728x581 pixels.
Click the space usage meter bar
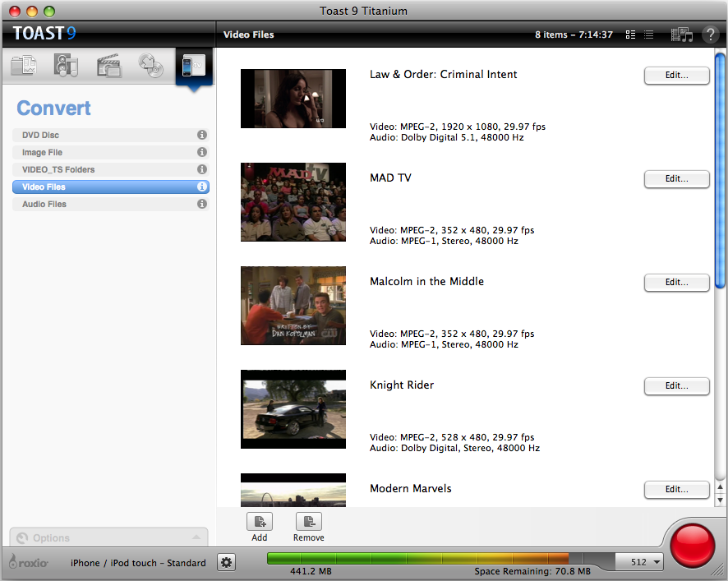441,558
